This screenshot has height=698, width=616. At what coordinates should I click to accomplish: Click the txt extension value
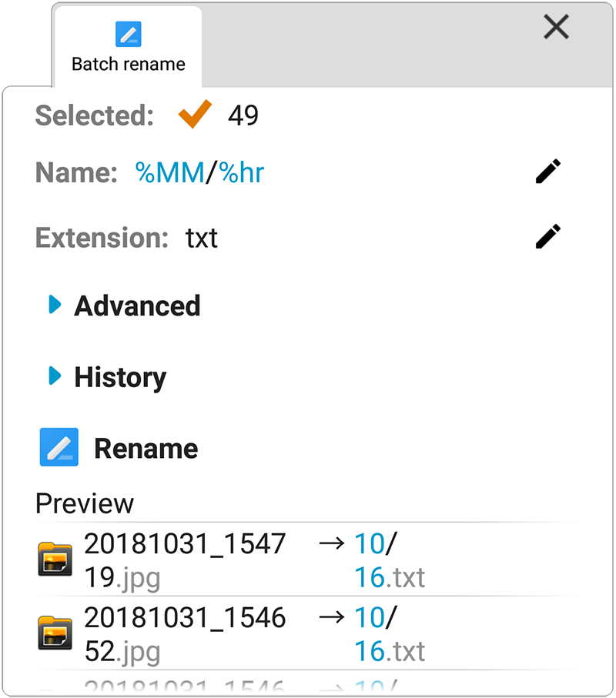pyautogui.click(x=202, y=238)
